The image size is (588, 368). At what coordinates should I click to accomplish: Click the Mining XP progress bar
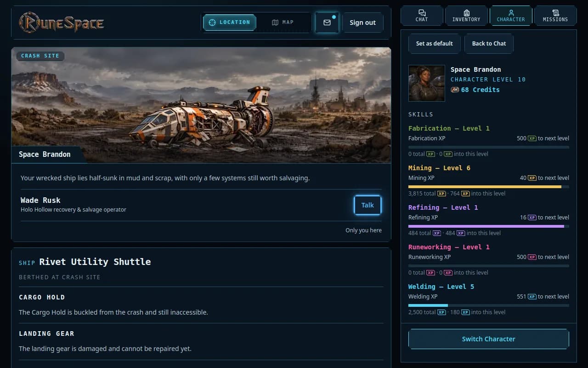489,187
